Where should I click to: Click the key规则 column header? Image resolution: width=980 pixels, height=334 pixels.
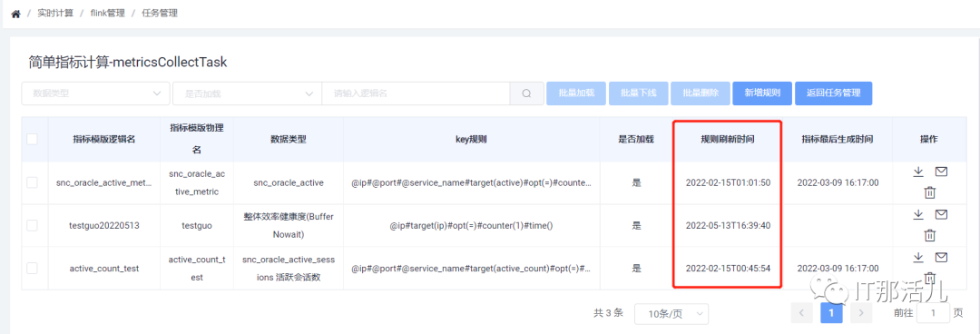471,140
